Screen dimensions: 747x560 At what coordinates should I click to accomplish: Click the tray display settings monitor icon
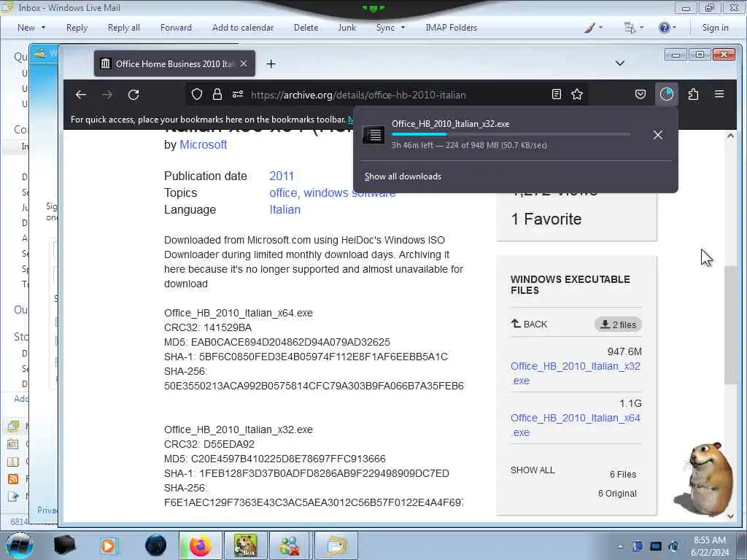pyautogui.click(x=656, y=547)
